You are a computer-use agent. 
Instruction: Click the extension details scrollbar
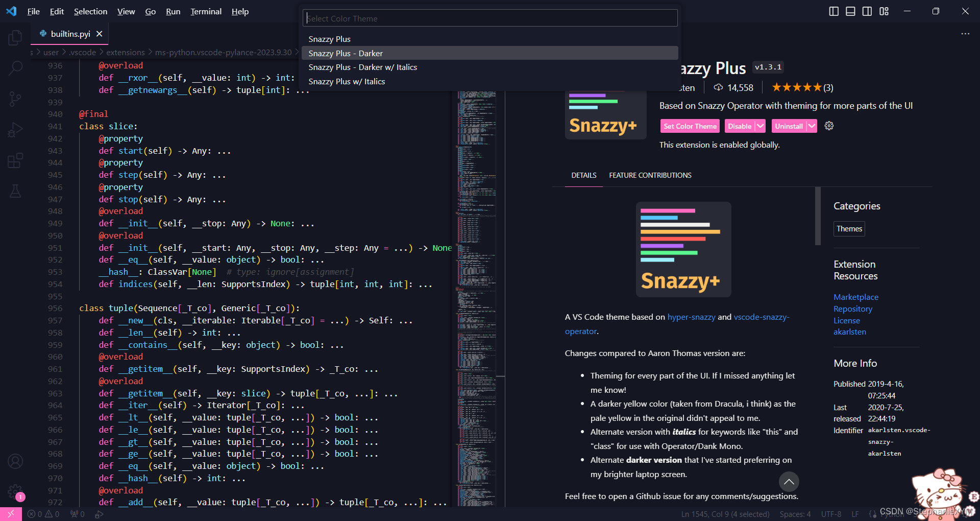[818, 216]
